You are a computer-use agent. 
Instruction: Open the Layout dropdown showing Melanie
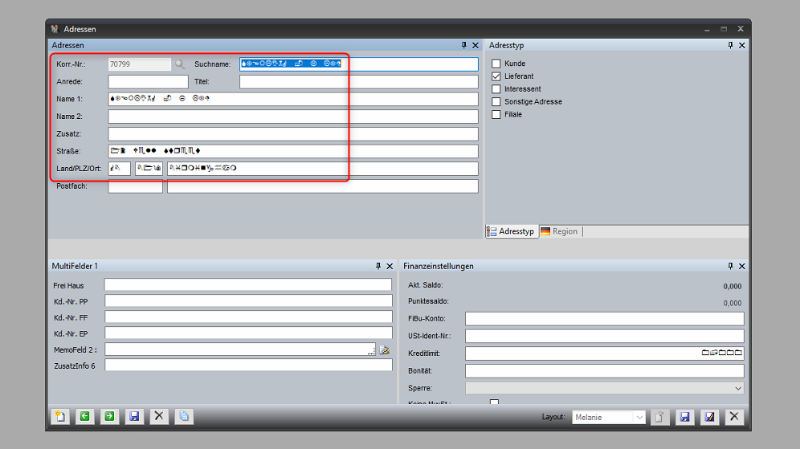pos(639,417)
